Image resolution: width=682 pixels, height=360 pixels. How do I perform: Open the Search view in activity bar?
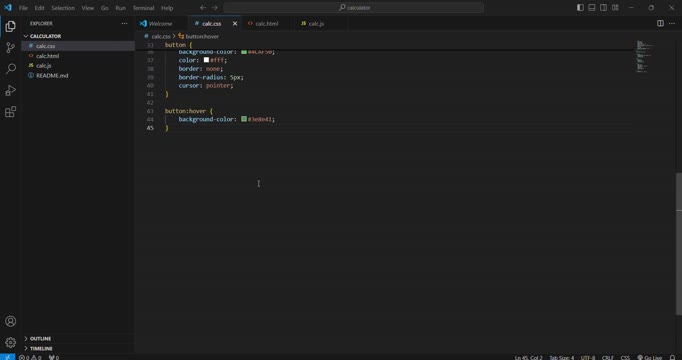[x=10, y=69]
